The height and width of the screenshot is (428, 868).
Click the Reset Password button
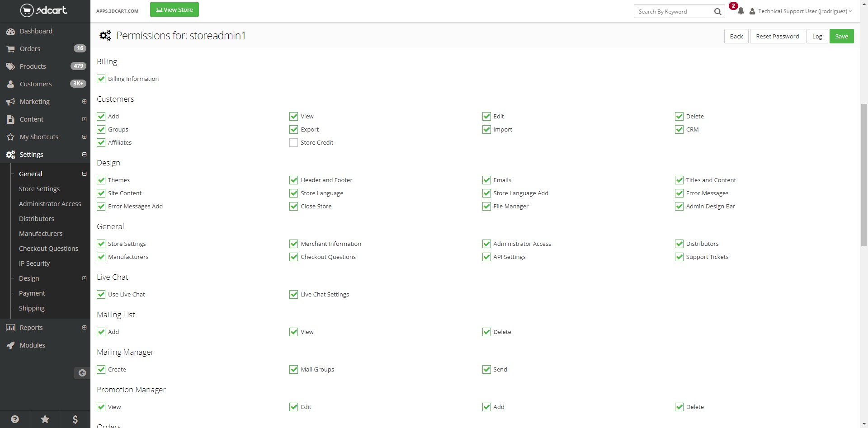tap(777, 37)
